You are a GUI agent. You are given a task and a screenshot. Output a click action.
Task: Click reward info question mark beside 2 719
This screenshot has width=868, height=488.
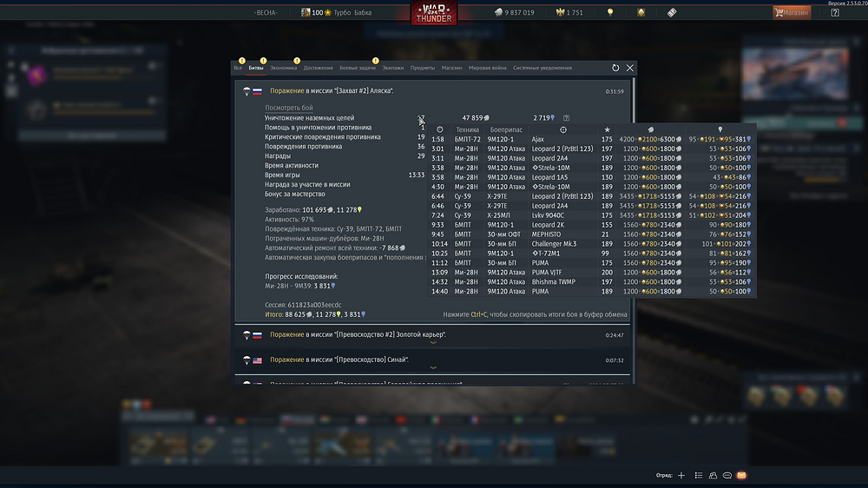pos(566,117)
